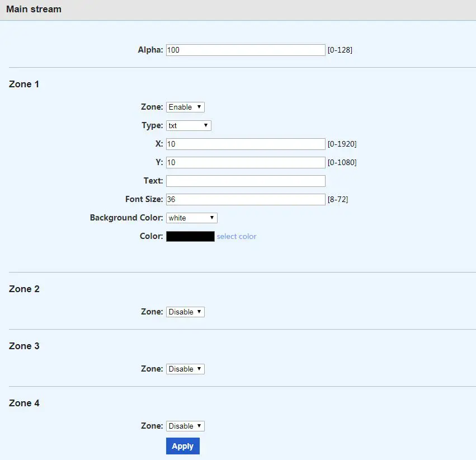Screen dimensions: 476x460
Task: Click the [0-1080] range hint
Action: 342,163
